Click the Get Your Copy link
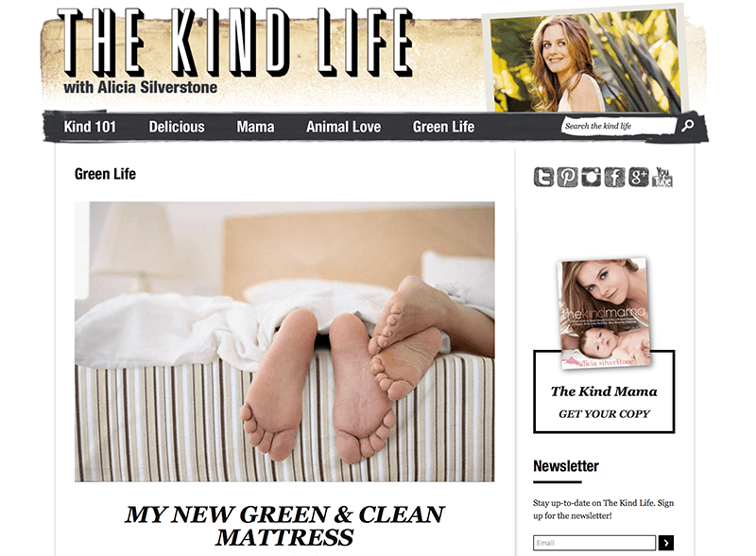The width and height of the screenshot is (756, 556). pos(604,414)
